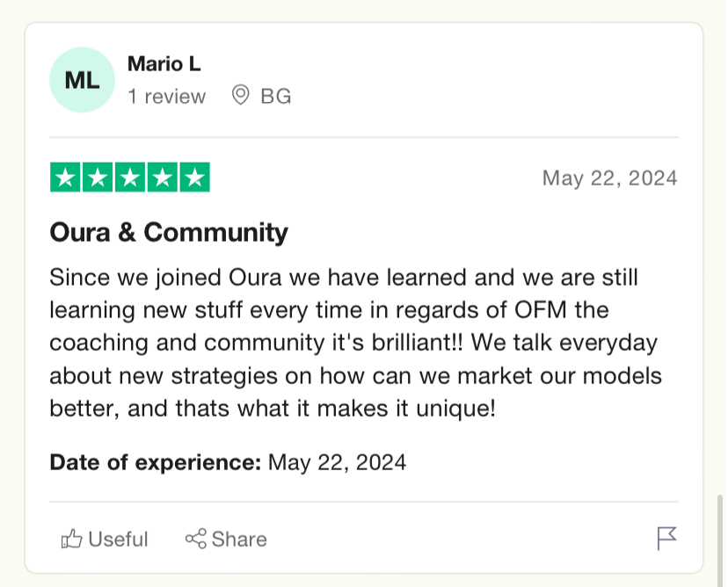
Task: Click the fifth green rating star
Action: tap(195, 178)
